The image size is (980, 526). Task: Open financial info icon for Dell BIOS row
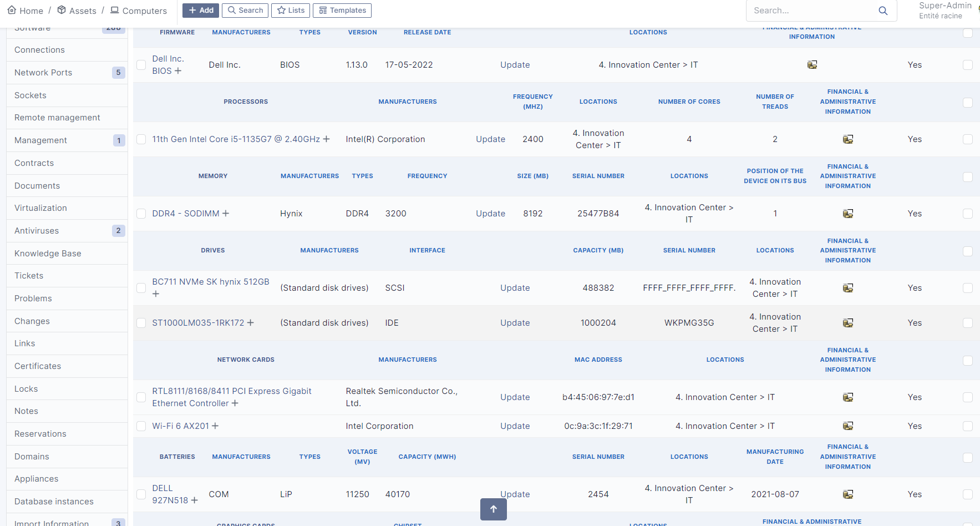click(x=812, y=65)
